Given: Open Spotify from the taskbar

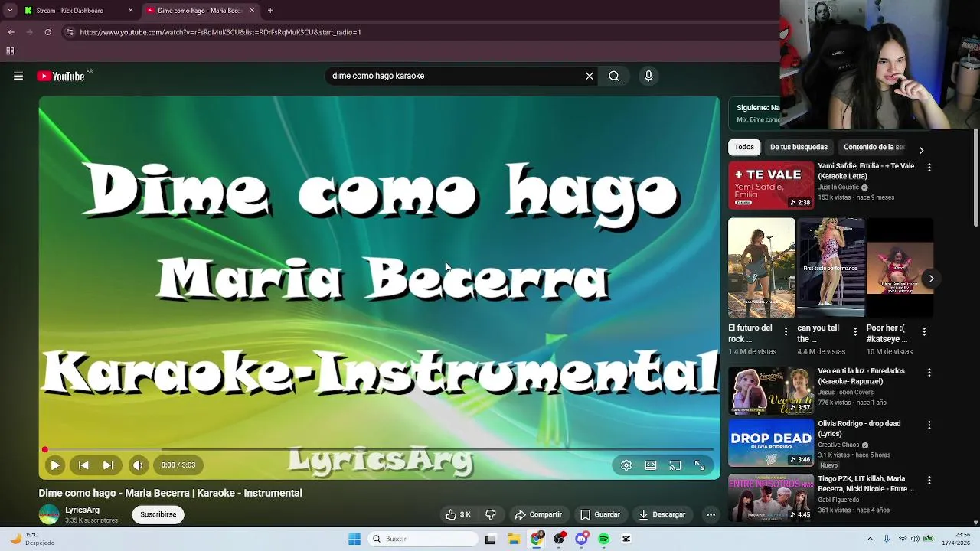Looking at the screenshot, I should click(x=604, y=539).
